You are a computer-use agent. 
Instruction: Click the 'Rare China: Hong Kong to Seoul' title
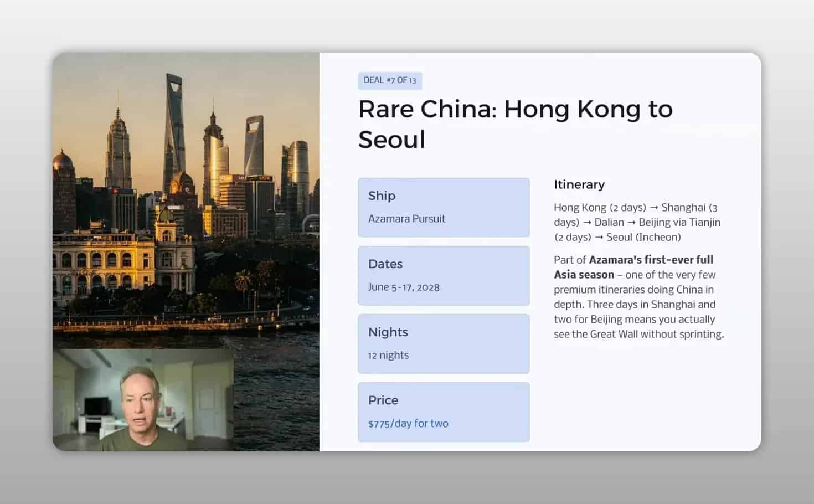(515, 124)
